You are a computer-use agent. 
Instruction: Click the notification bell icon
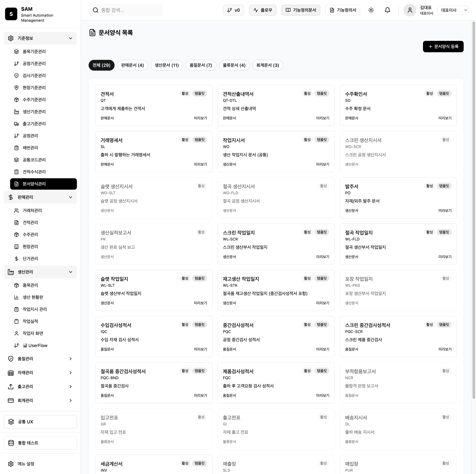[x=387, y=10]
